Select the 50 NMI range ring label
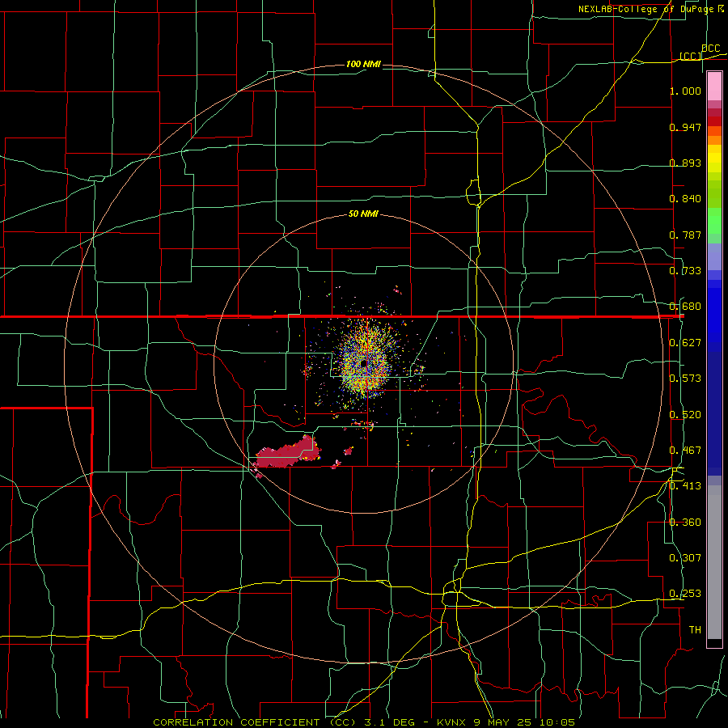Image resolution: width=728 pixels, height=728 pixels. (363, 214)
